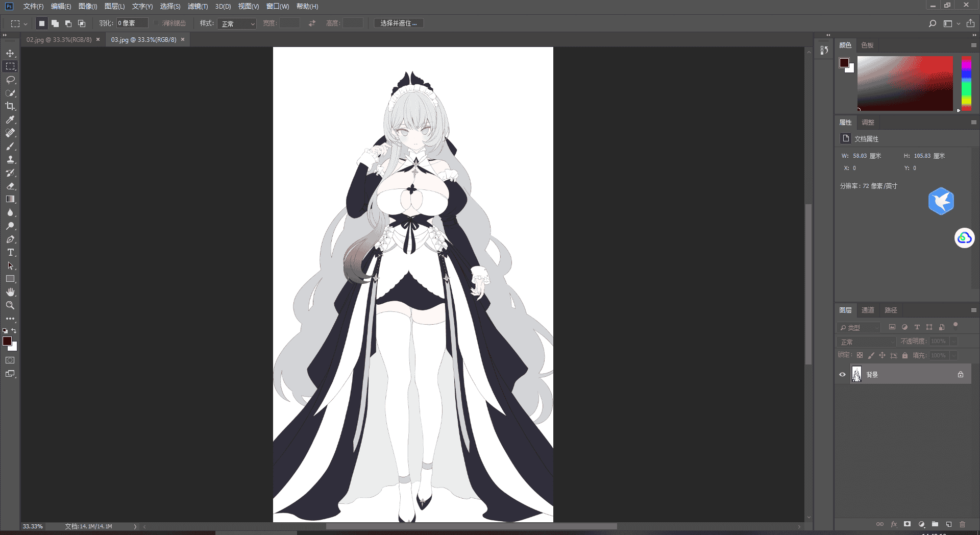Click the add layer mask button
980x535 pixels.
[x=907, y=524]
